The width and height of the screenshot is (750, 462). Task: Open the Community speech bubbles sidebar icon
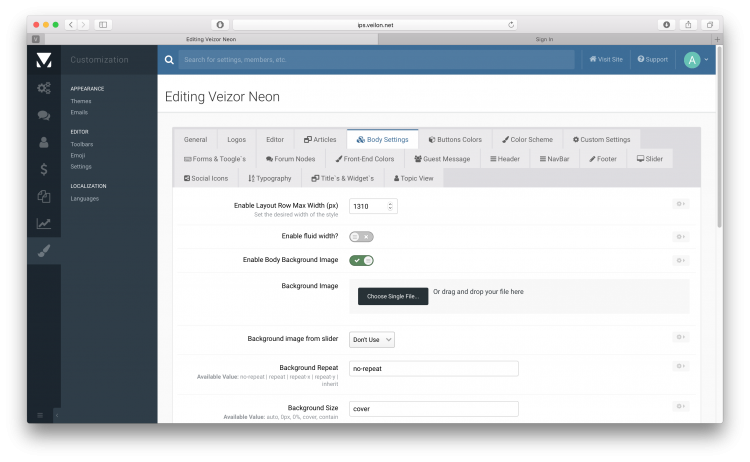point(44,115)
